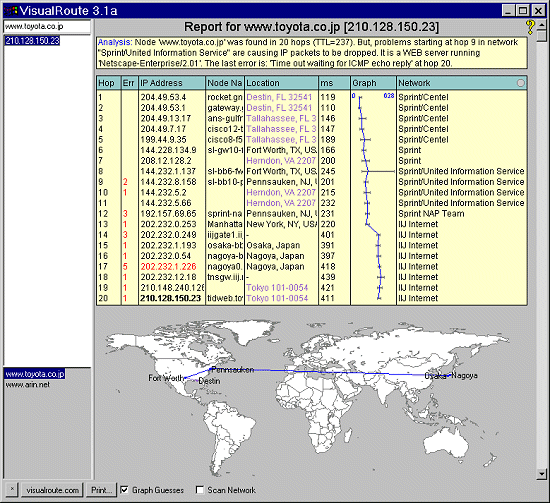Click the small x button beside visualroute.com
The image size is (550, 503).
[x=12, y=489]
